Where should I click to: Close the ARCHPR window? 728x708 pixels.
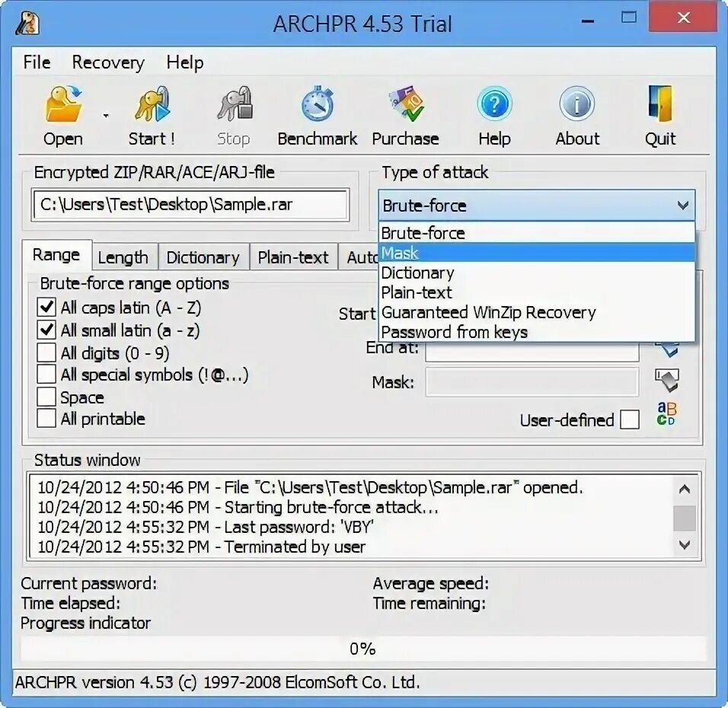[683, 18]
